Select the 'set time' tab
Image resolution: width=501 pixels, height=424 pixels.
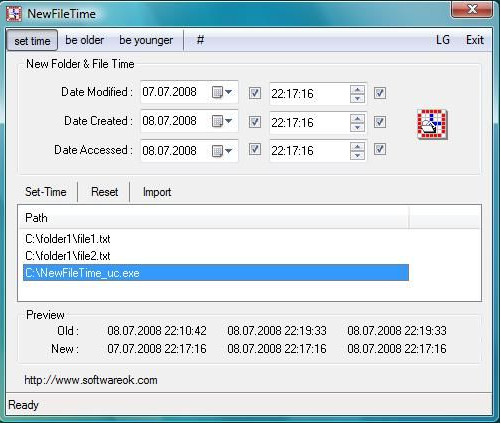click(x=32, y=41)
